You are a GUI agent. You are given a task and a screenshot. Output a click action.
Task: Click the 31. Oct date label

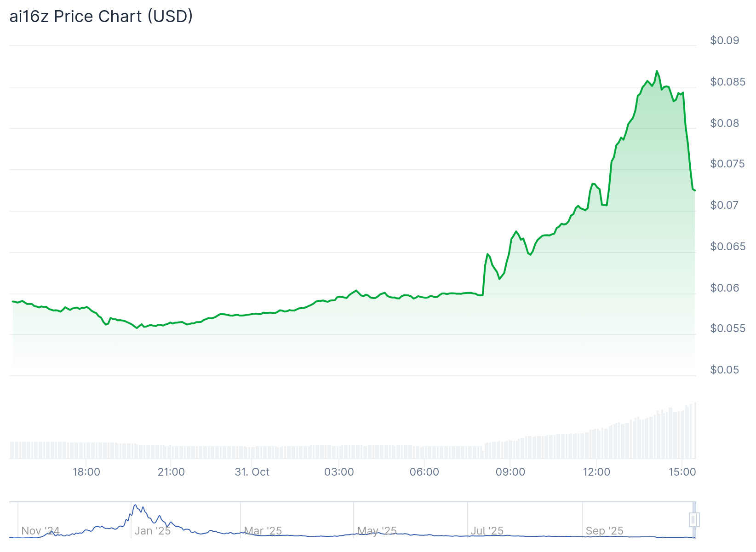pyautogui.click(x=252, y=472)
